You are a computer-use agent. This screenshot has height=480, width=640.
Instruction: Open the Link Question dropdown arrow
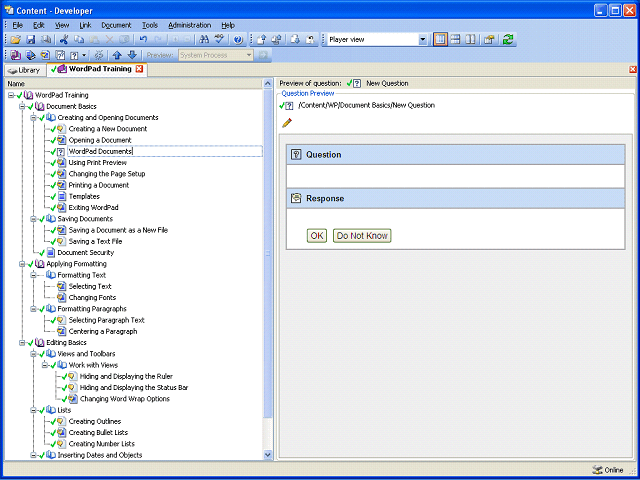[84, 55]
